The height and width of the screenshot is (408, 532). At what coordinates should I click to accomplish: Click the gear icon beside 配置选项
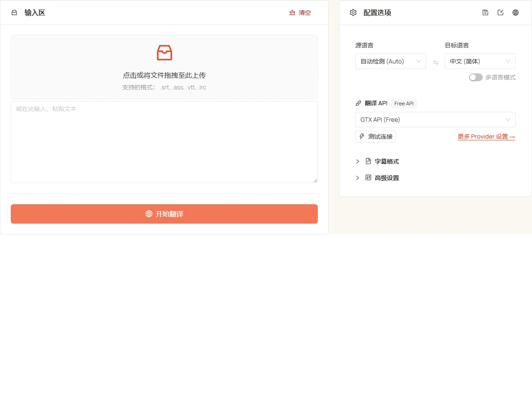[353, 13]
